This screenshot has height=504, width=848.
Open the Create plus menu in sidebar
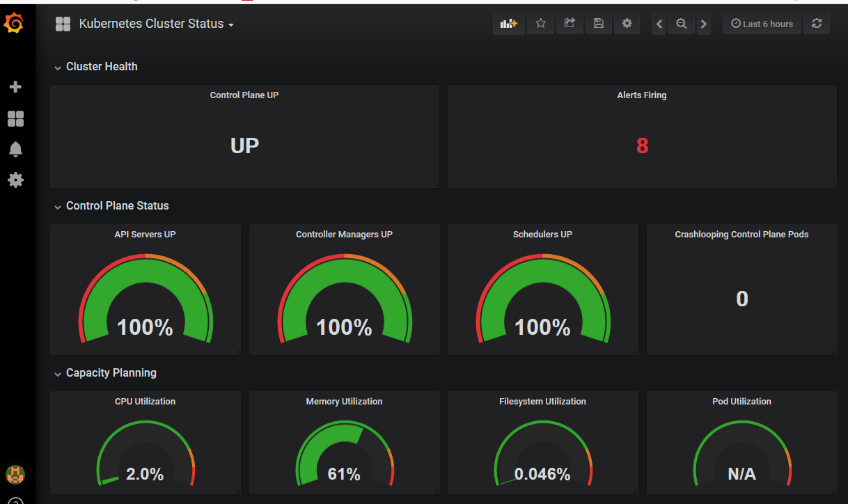(15, 87)
